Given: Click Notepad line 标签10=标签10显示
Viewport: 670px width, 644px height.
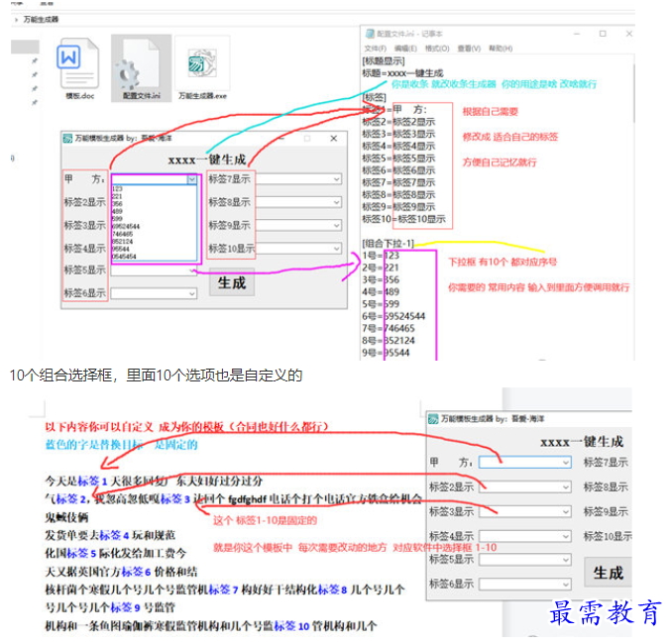Looking at the screenshot, I should pyautogui.click(x=403, y=219).
